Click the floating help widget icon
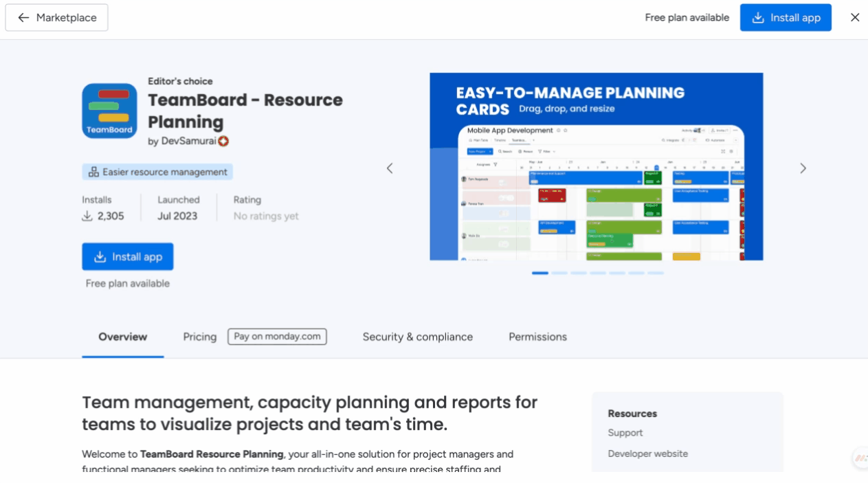 tap(861, 458)
